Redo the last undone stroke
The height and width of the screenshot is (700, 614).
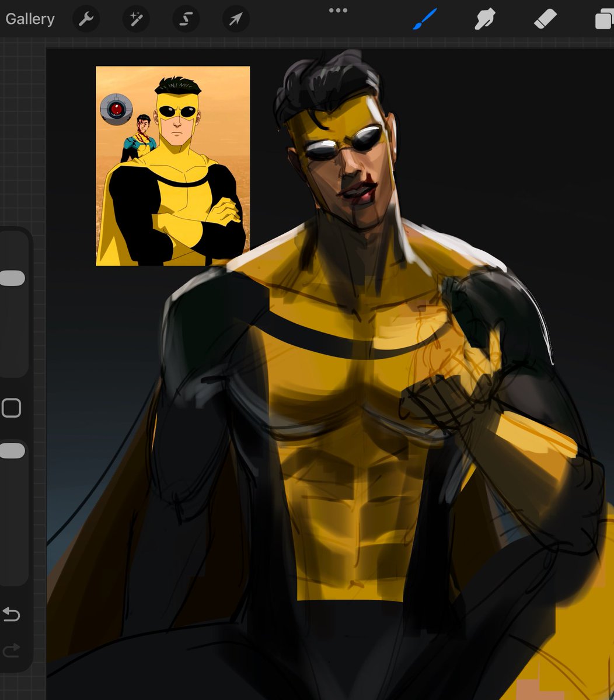(11, 649)
